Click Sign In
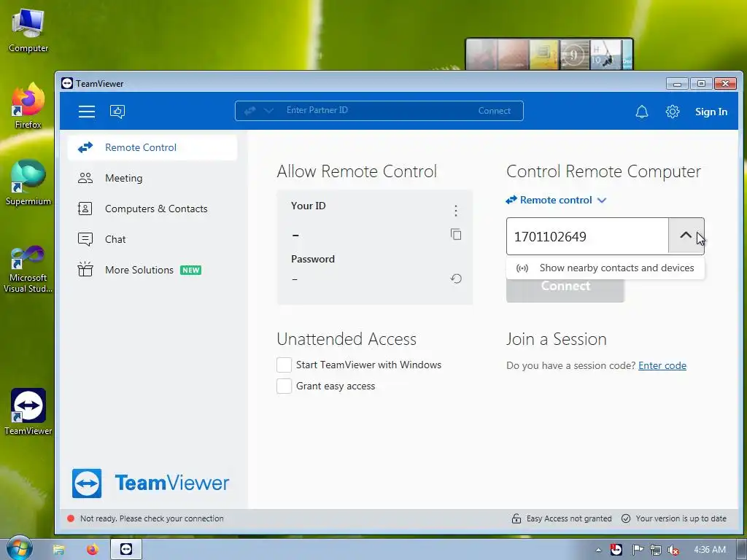Viewport: 747px width, 560px height. point(711,112)
